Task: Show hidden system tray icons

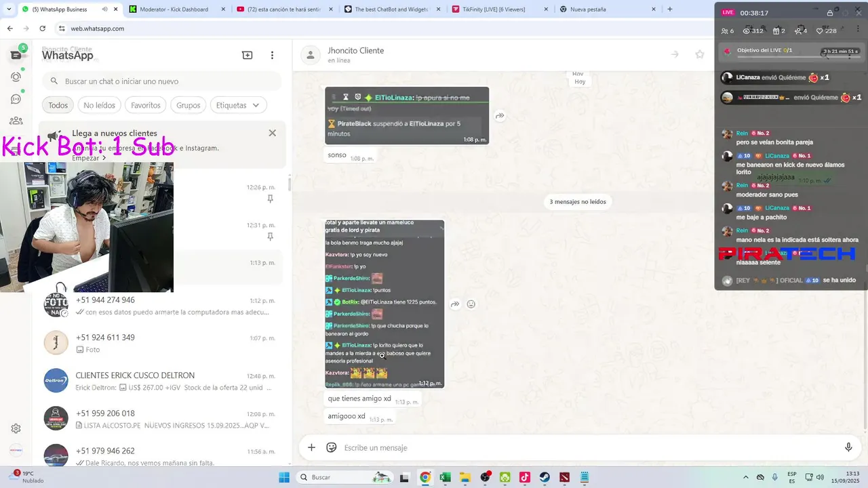Action: click(x=746, y=477)
